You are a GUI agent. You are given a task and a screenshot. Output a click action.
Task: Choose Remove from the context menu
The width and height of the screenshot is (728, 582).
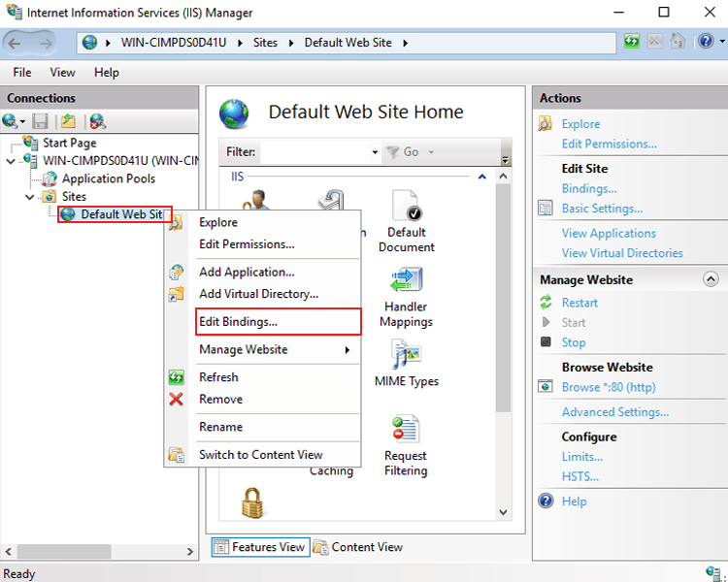[263, 399]
